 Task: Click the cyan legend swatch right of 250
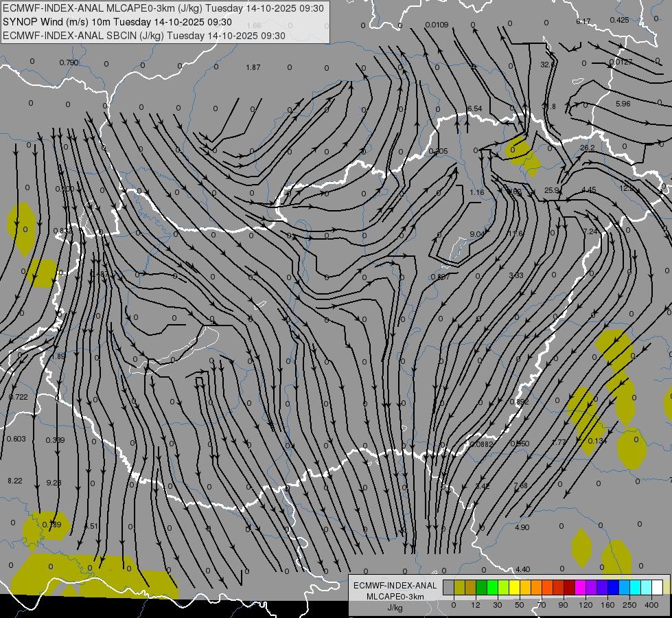click(x=636, y=587)
